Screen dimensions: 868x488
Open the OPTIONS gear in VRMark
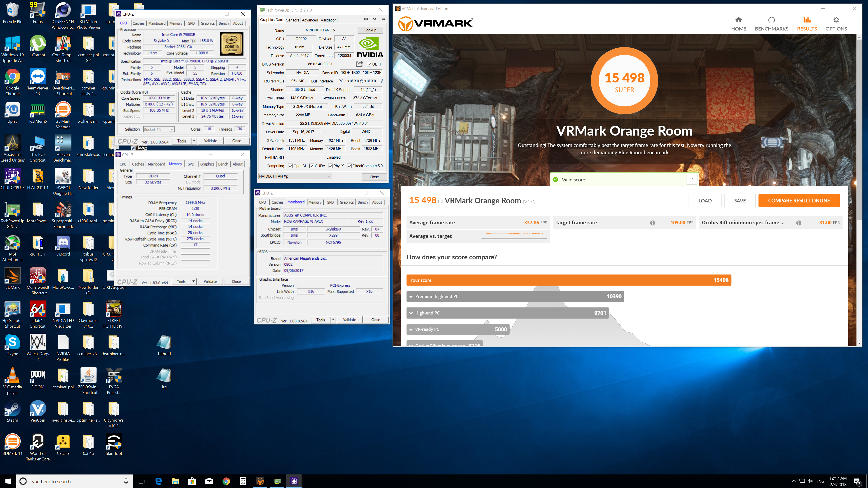[x=836, y=20]
